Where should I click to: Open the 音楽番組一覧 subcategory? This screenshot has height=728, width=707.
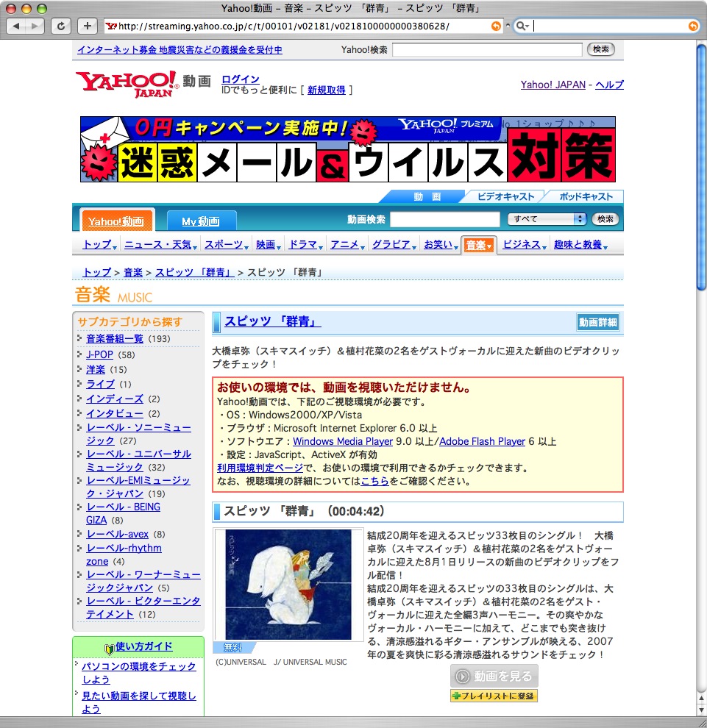coord(115,339)
